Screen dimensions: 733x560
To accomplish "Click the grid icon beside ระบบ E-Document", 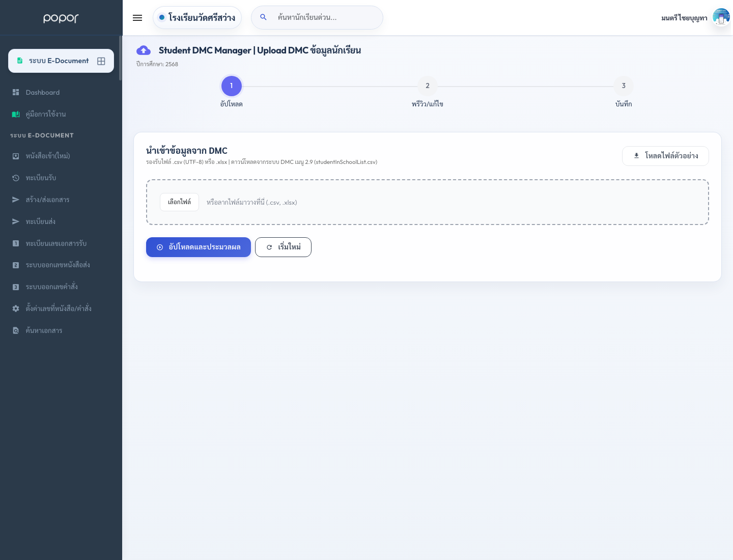I will click(x=101, y=61).
